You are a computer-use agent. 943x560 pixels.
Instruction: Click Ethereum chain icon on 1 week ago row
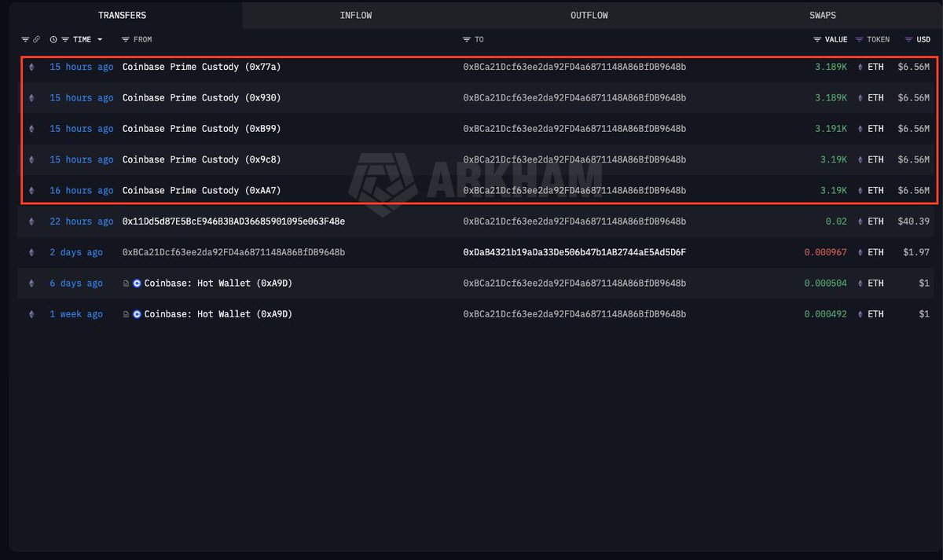coord(31,314)
